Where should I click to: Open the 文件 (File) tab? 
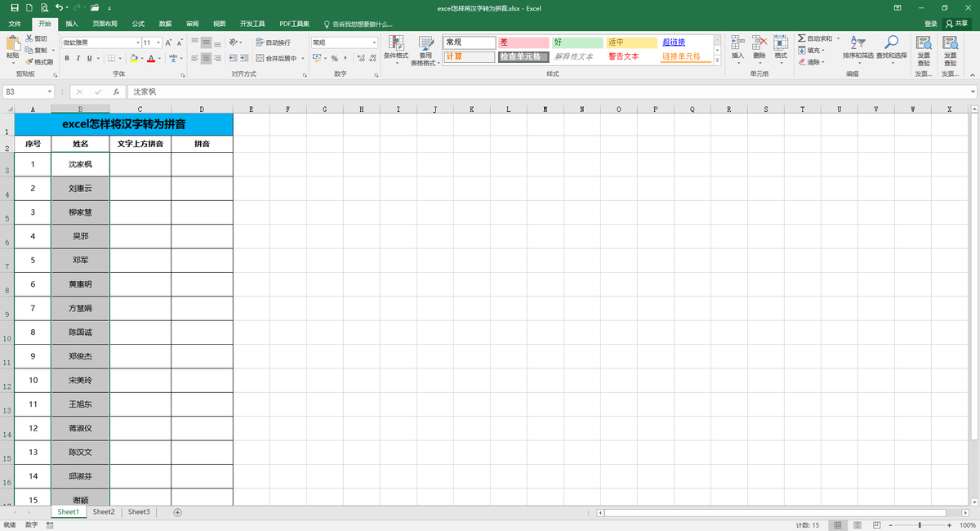[x=15, y=24]
